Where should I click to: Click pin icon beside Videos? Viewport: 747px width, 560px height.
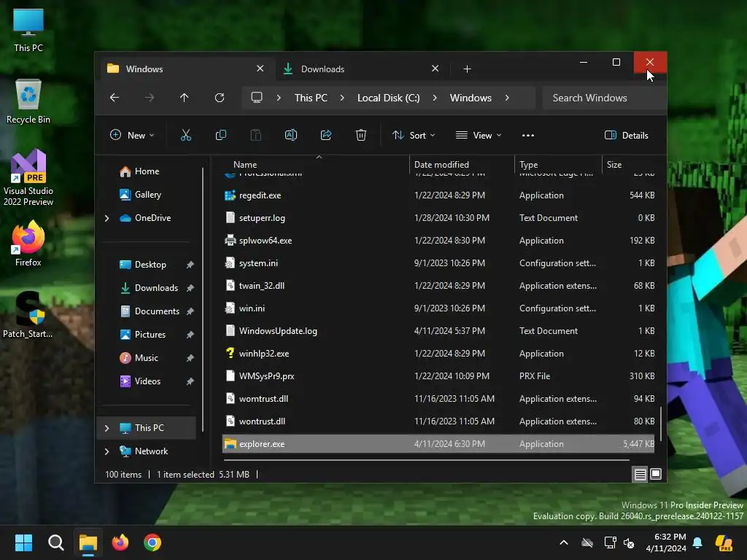pyautogui.click(x=190, y=381)
